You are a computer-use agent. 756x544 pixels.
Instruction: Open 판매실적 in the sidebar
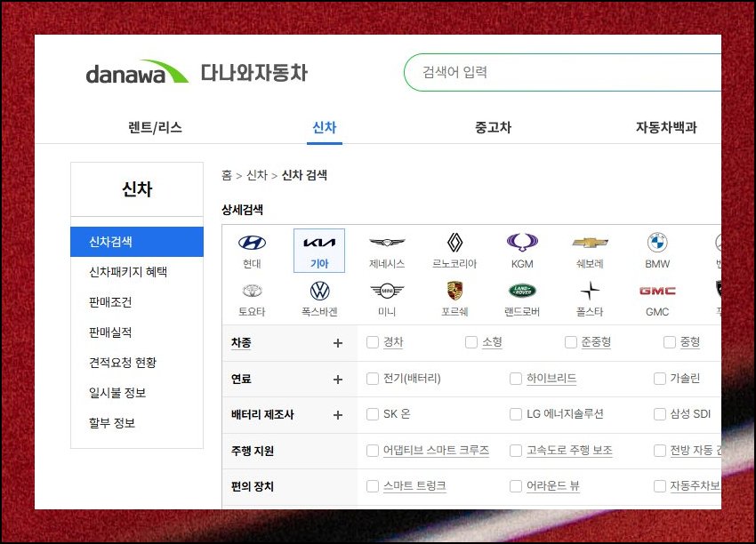point(110,332)
